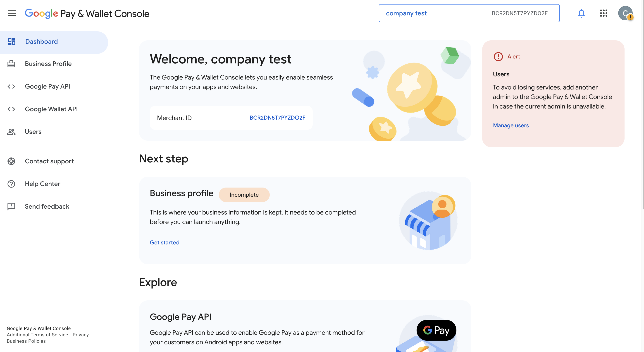Click the Welcome, company test heading

pos(220,59)
